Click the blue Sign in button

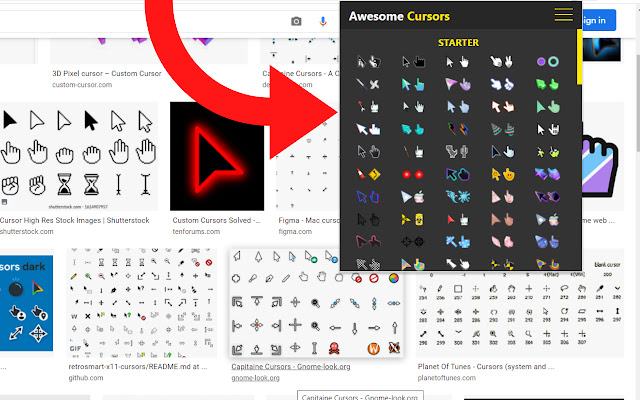(x=598, y=20)
